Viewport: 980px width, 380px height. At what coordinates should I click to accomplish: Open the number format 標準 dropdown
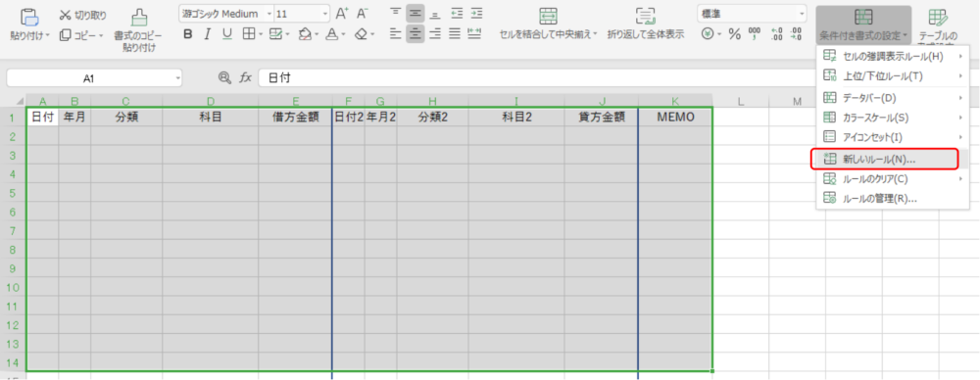click(802, 13)
